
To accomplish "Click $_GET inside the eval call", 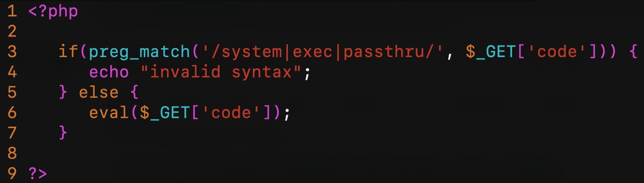I will (165, 113).
